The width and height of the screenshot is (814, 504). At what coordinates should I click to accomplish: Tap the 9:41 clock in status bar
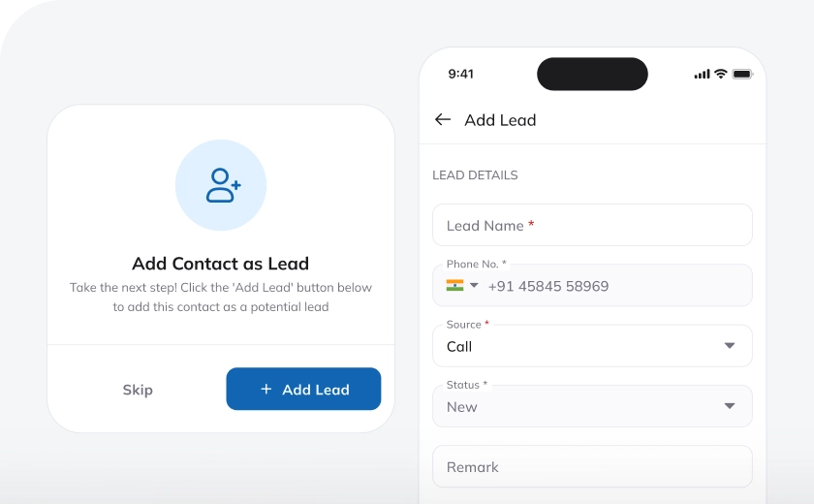(x=461, y=74)
